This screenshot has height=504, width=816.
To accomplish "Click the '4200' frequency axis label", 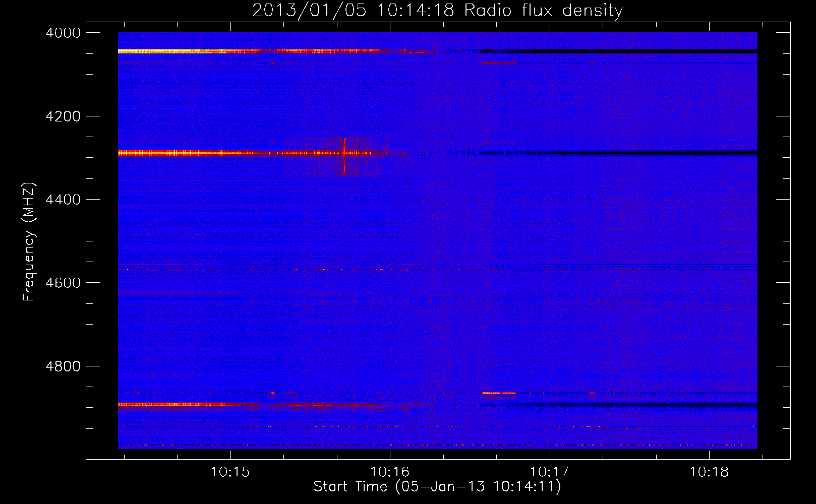I will coord(63,116).
